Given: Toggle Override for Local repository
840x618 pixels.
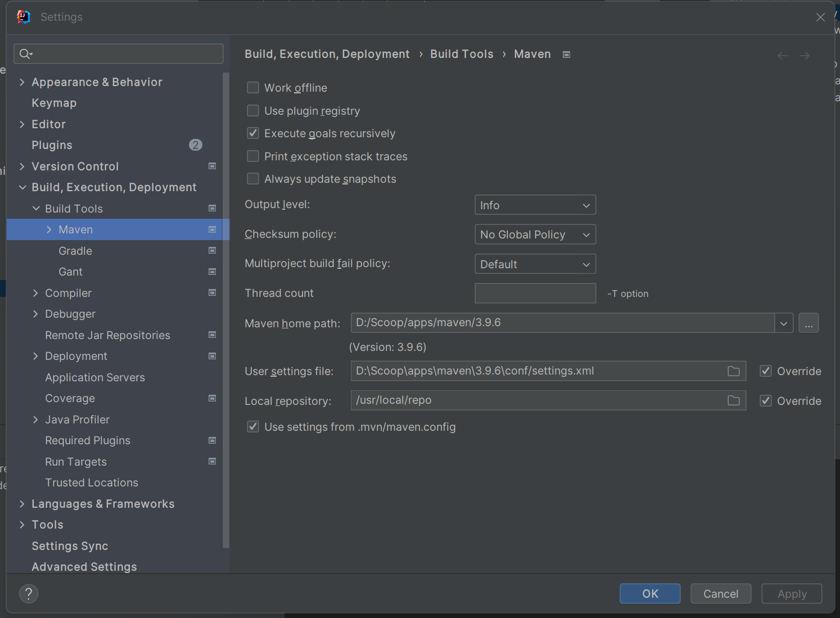Looking at the screenshot, I should [x=765, y=401].
